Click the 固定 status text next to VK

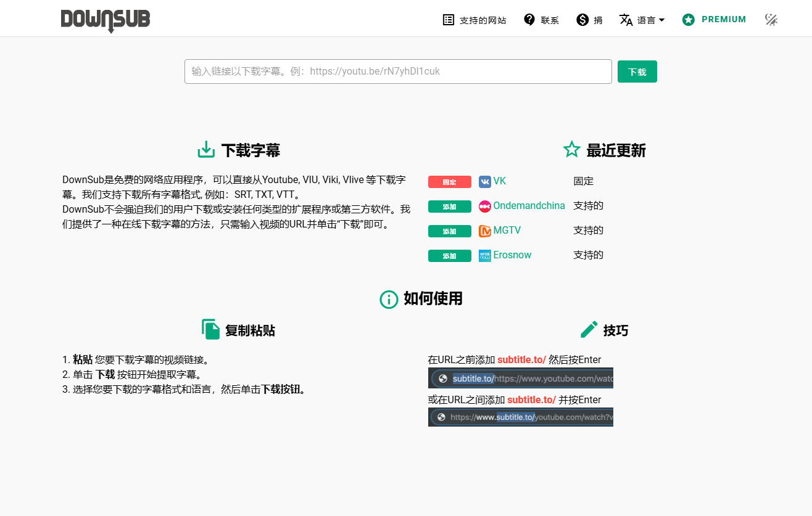click(584, 181)
